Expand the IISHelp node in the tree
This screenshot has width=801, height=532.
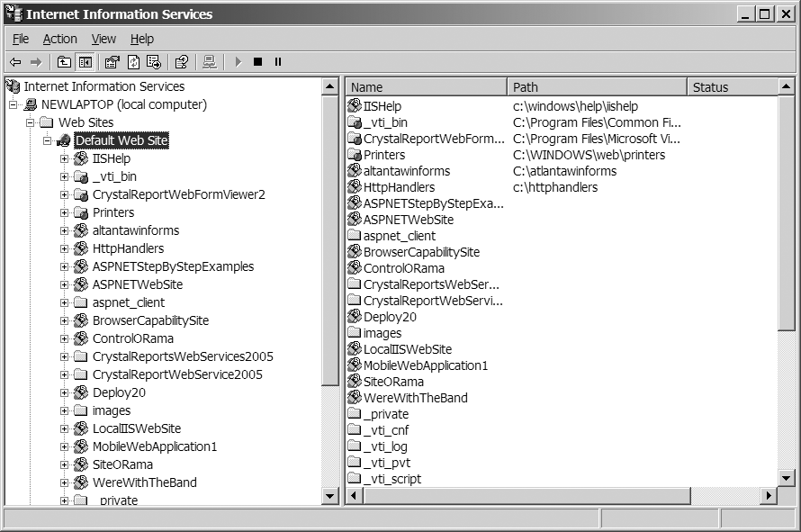point(64,158)
